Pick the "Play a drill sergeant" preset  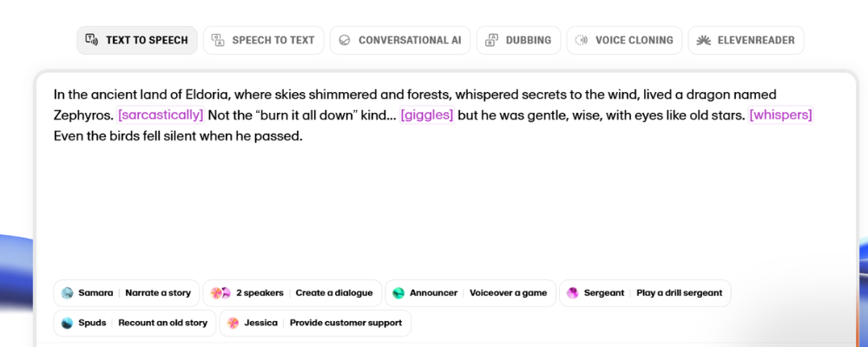[x=679, y=293]
